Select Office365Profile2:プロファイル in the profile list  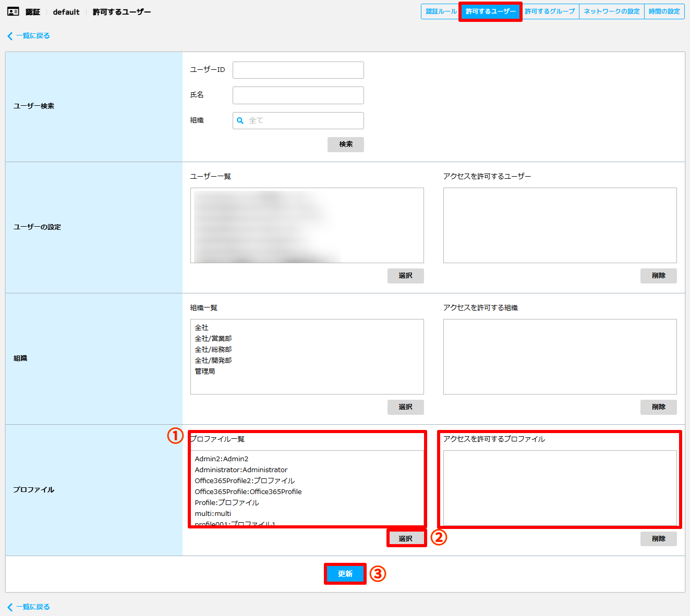(x=245, y=481)
